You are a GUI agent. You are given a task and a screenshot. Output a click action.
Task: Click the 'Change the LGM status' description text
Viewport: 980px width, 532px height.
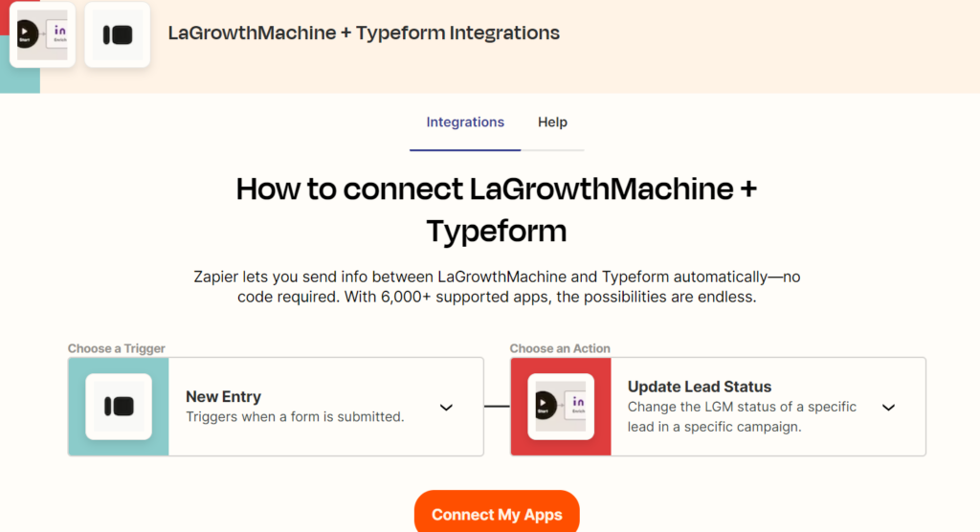click(x=742, y=417)
